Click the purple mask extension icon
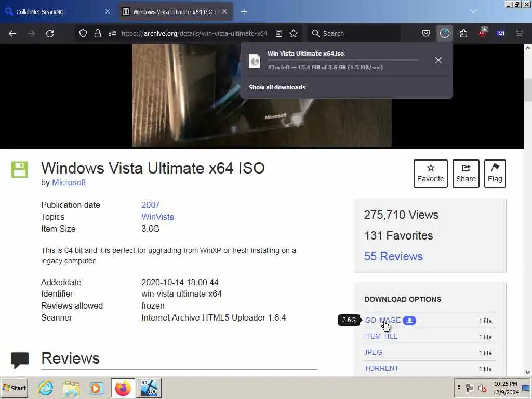 501,33
